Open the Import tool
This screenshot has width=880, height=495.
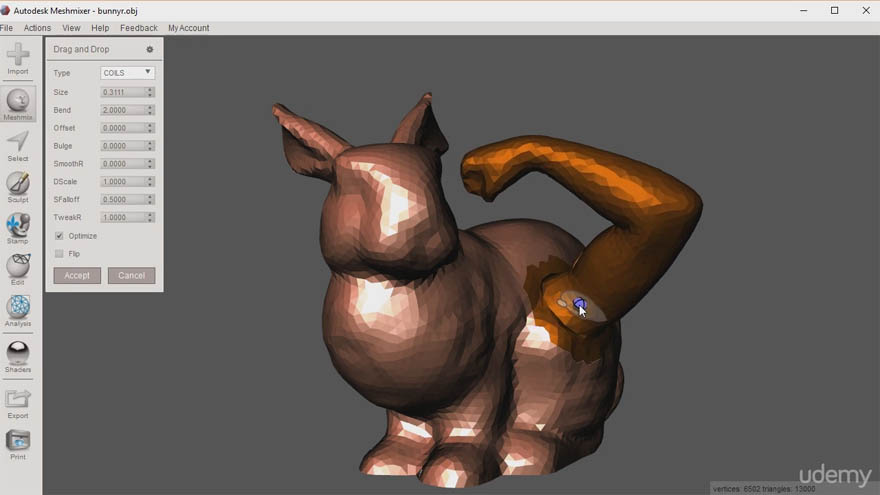(18, 58)
